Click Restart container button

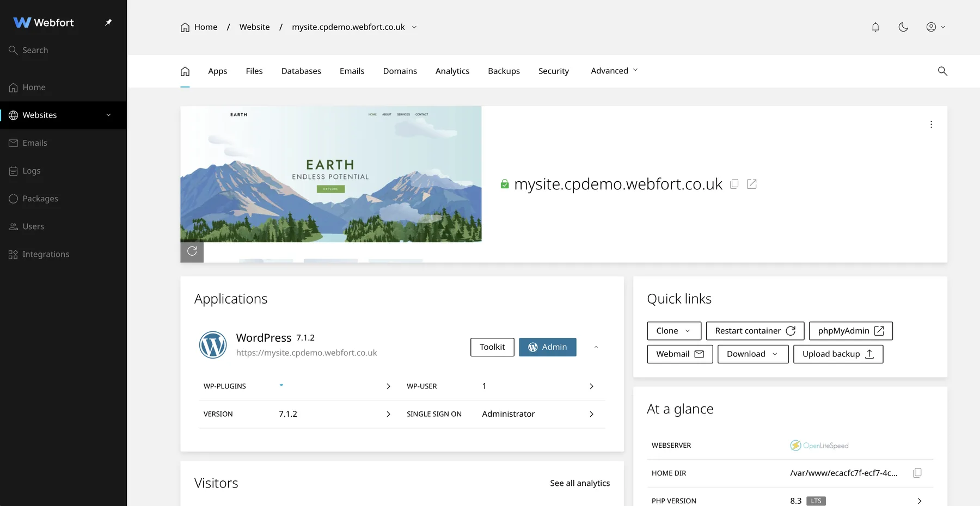(755, 331)
